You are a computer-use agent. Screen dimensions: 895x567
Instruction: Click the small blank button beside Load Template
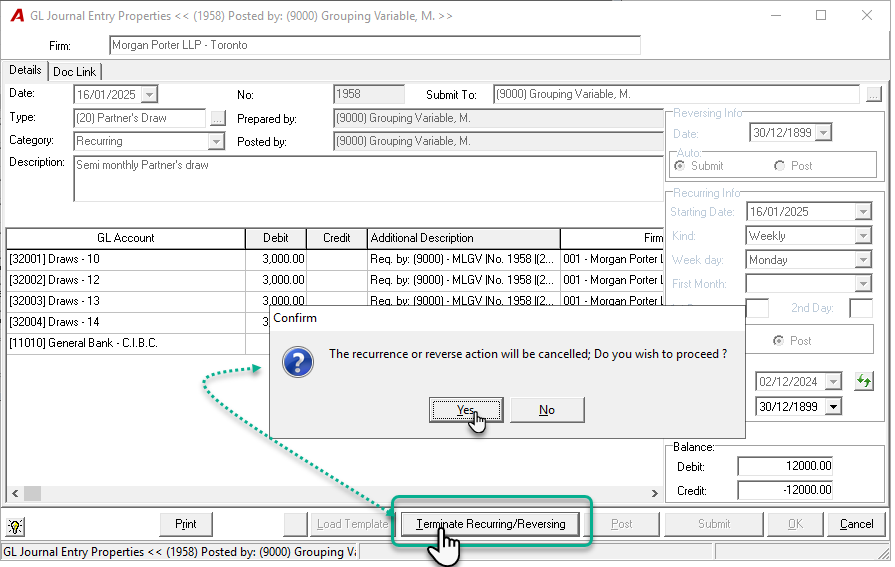295,524
